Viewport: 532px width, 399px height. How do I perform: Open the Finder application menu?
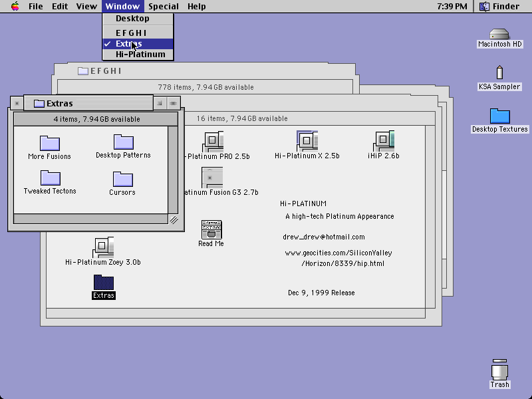[499, 6]
